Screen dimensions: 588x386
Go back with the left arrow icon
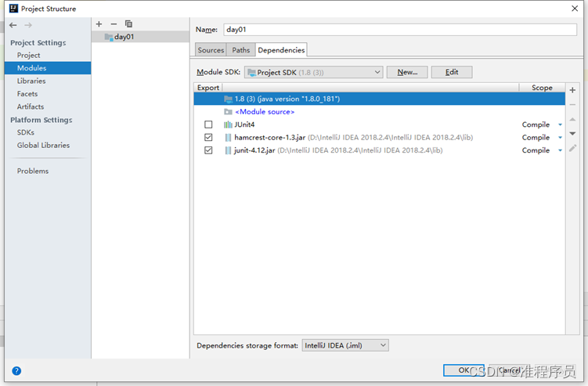tap(13, 25)
